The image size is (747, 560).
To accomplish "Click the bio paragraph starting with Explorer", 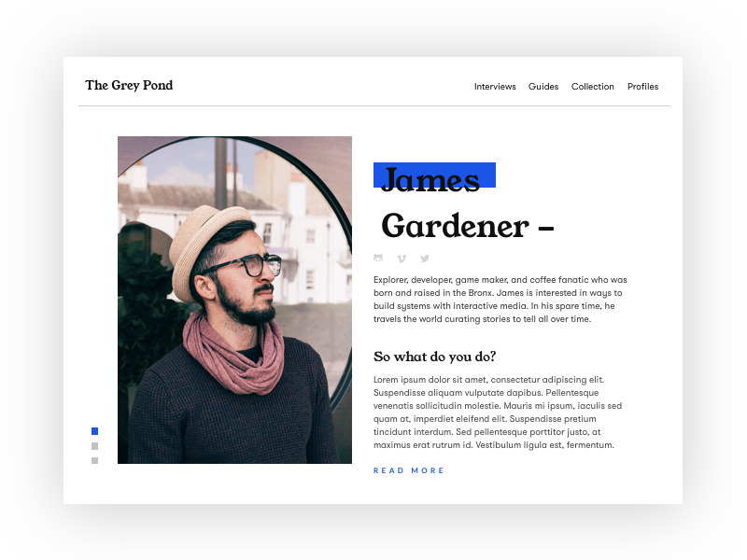I will point(500,300).
